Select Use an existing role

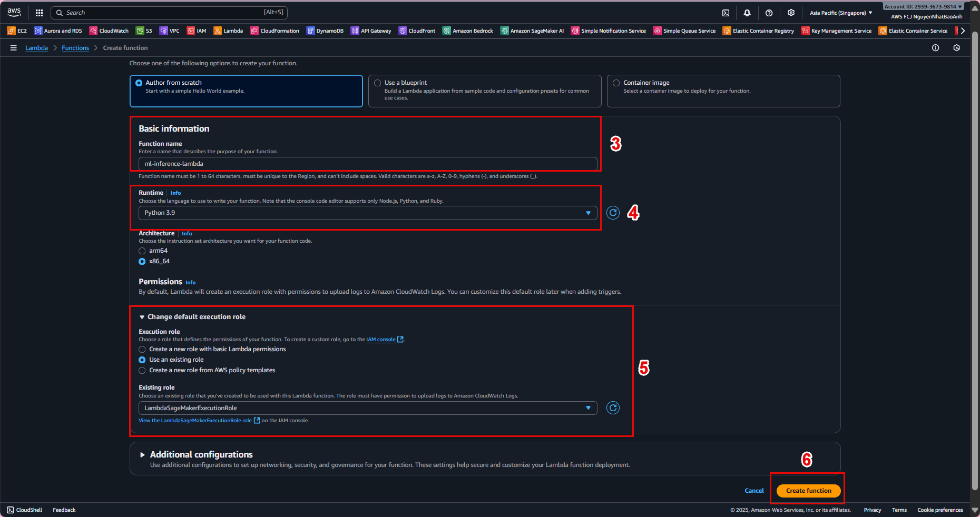(x=142, y=360)
